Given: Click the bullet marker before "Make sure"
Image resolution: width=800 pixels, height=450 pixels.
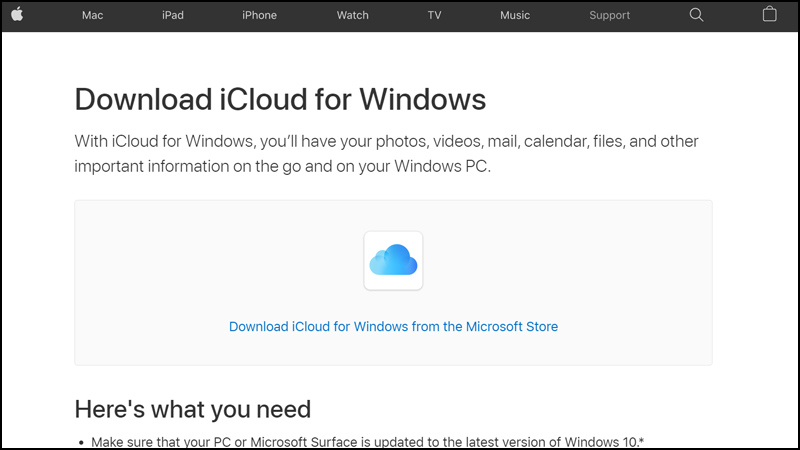Looking at the screenshot, I should (80, 442).
